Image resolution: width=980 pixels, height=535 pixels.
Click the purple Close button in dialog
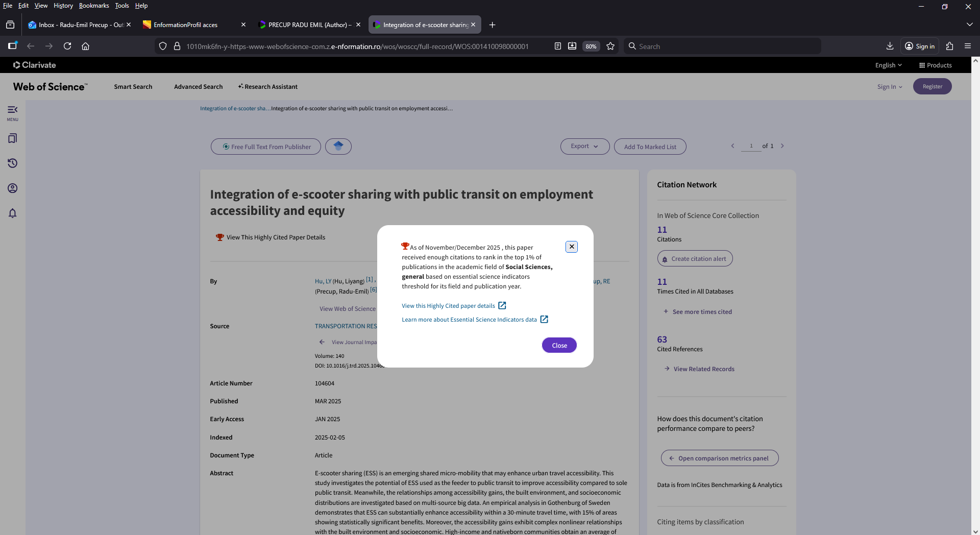[x=559, y=346]
